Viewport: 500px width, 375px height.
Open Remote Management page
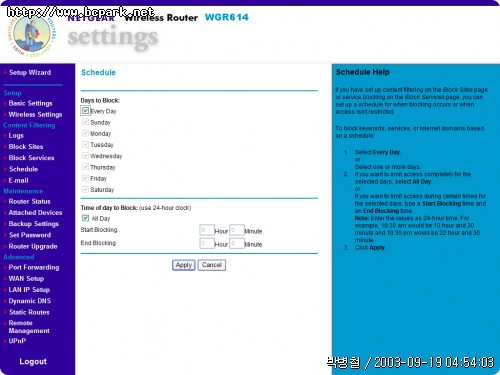pyautogui.click(x=29, y=327)
